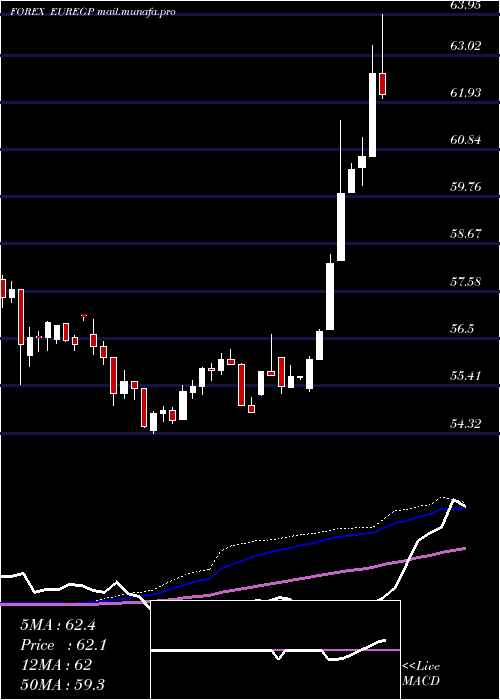Screen dimensions: 500x700
Task: Click the '12MA : 62' readout
Action: [56, 665]
